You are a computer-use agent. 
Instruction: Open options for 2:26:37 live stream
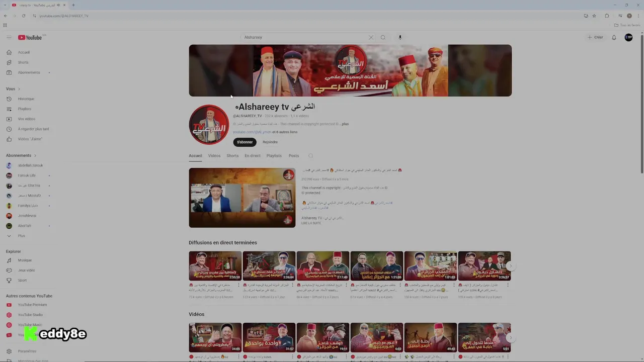(x=508, y=285)
